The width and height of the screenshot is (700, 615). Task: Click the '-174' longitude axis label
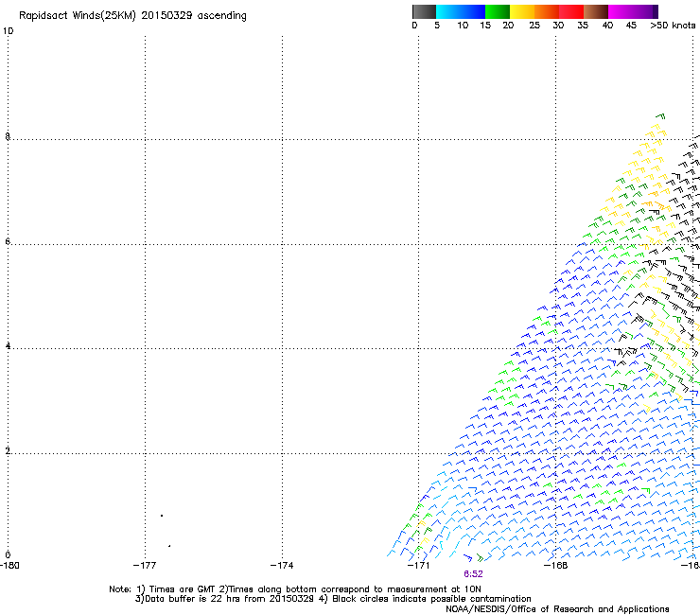tap(282, 566)
